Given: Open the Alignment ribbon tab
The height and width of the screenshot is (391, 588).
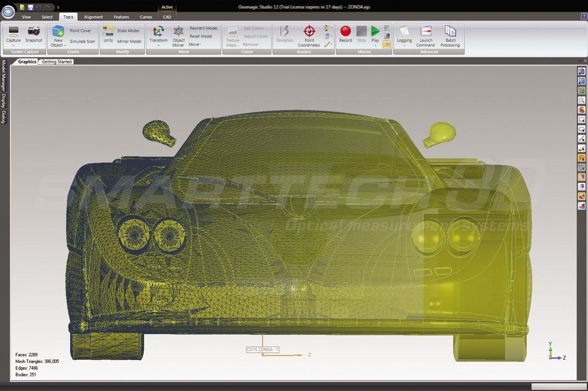Looking at the screenshot, I should pos(93,17).
